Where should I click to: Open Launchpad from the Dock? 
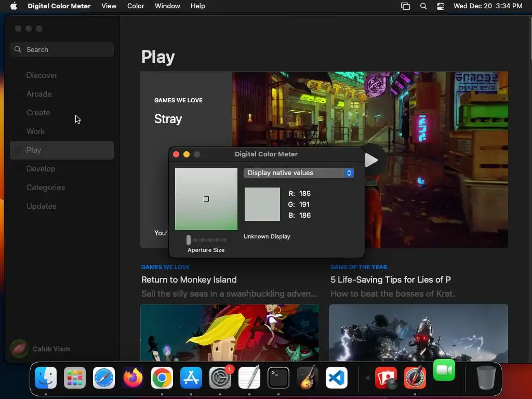tap(75, 378)
